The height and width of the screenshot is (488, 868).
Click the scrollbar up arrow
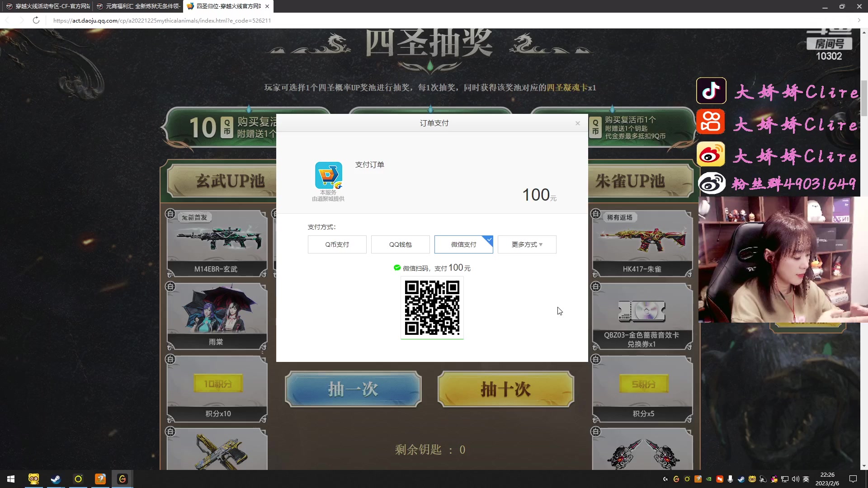pos(864,32)
